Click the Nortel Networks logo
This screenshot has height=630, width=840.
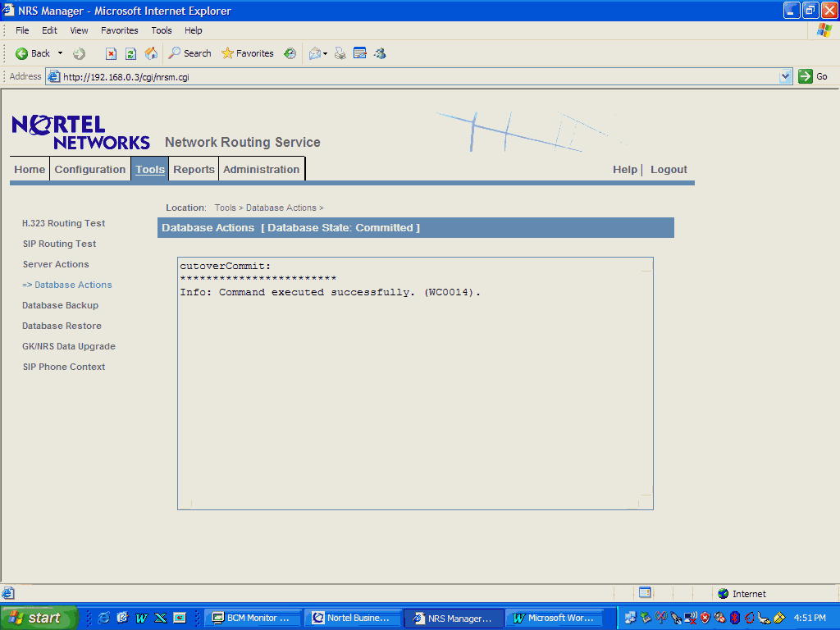coord(81,132)
